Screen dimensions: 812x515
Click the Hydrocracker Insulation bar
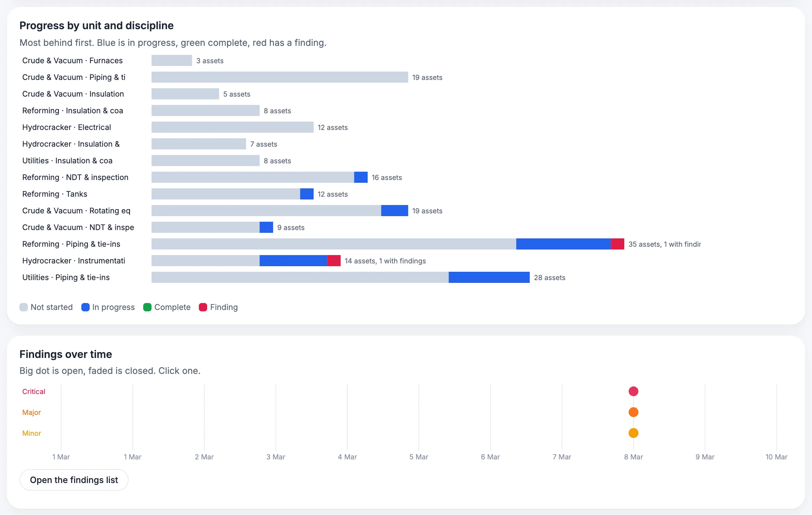coord(199,144)
